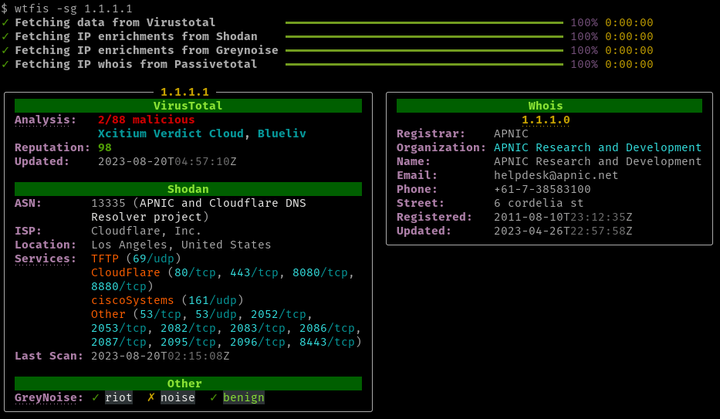
Task: Click the Other service group label
Action: pos(108,314)
